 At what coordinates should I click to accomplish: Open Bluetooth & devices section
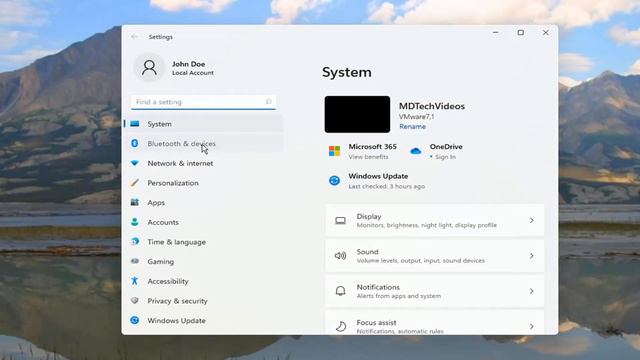203,143
